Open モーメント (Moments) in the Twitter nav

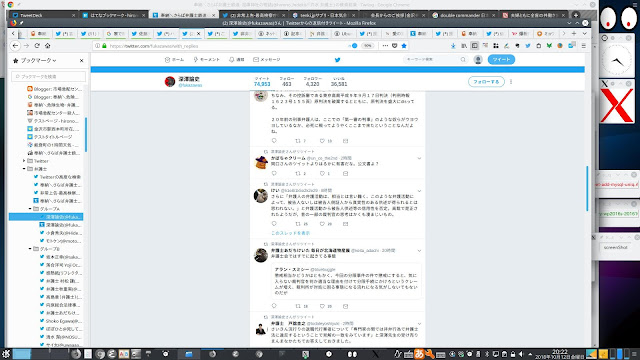pos(207,60)
